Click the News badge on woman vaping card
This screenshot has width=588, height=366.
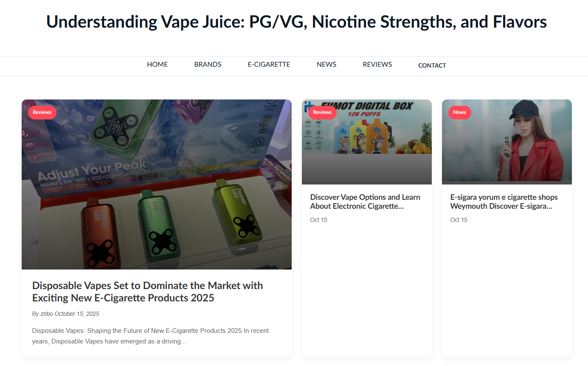pos(459,112)
